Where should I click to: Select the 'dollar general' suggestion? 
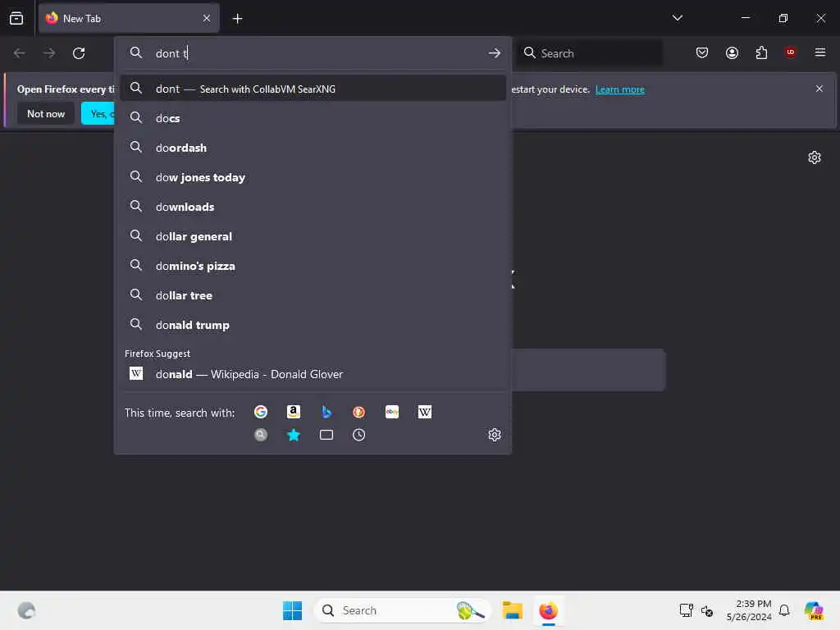coord(313,236)
